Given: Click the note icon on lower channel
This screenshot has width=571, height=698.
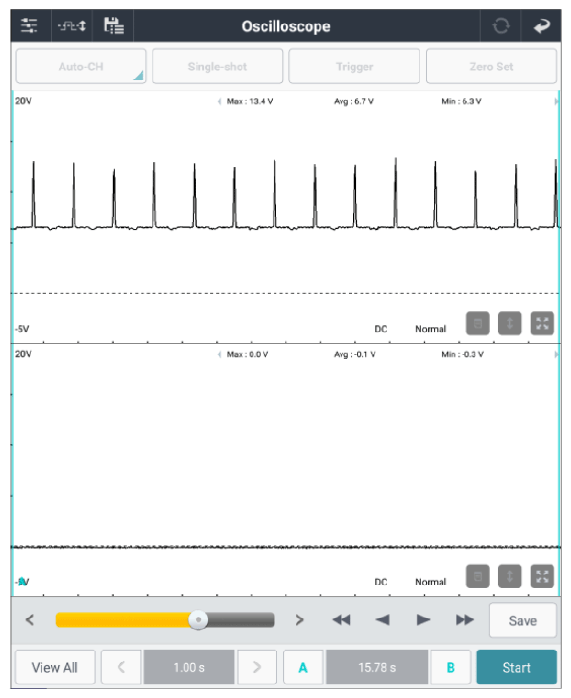Looking at the screenshot, I should pyautogui.click(x=478, y=576).
